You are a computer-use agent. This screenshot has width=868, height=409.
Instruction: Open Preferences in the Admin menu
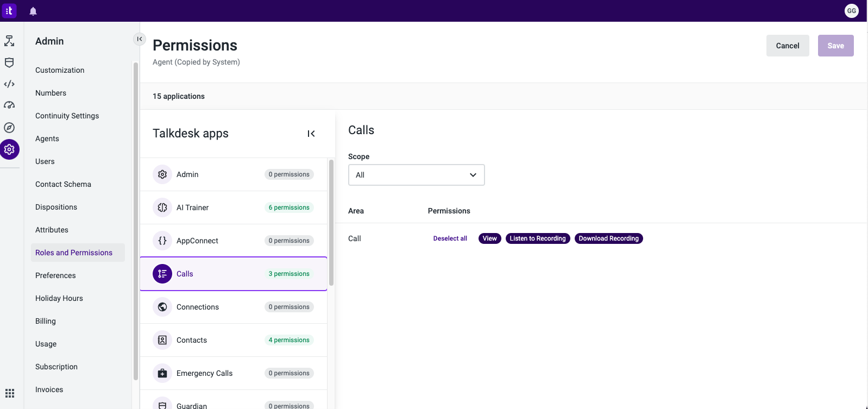(x=55, y=275)
